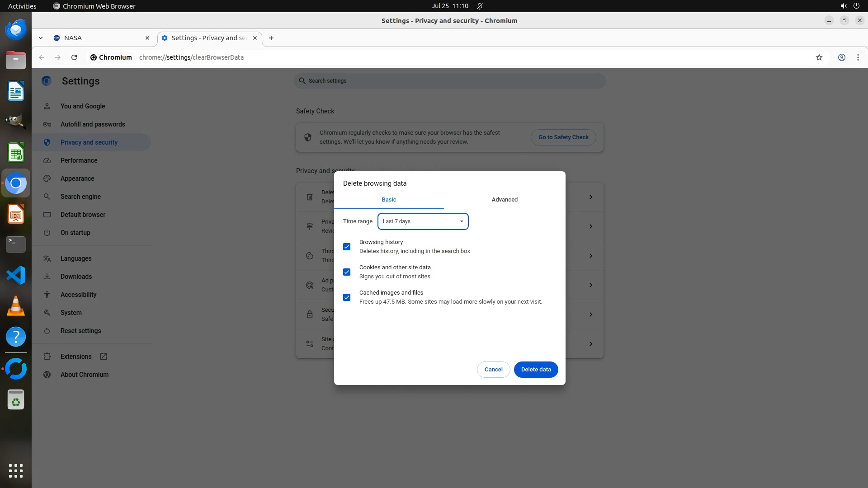The height and width of the screenshot is (488, 868).
Task: Reload the page with refresh icon
Action: coord(74,57)
